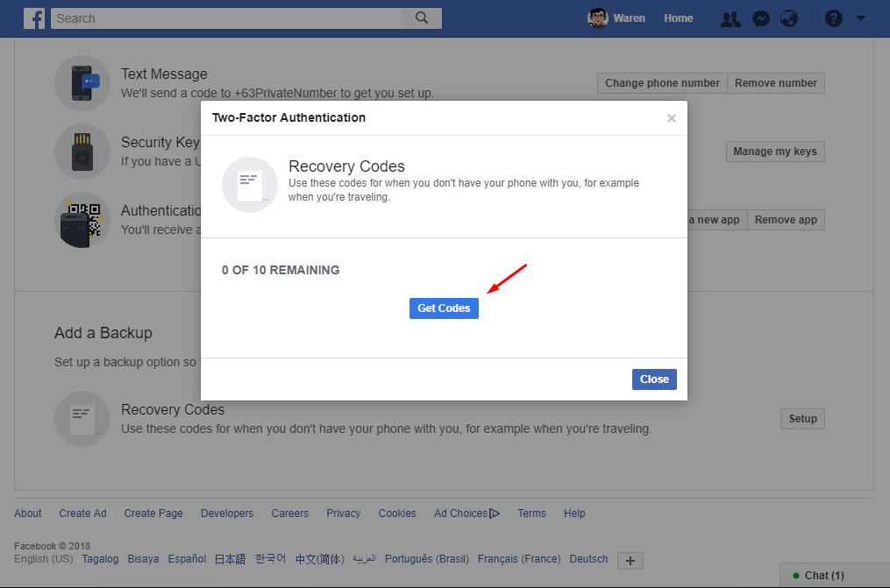The width and height of the screenshot is (890, 588).
Task: Click the Get Codes button
Action: pyautogui.click(x=444, y=308)
